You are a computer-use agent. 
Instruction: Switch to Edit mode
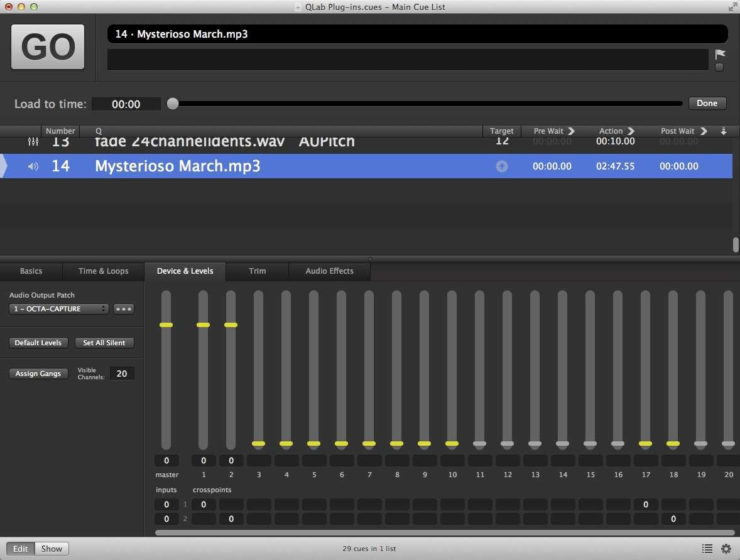click(x=21, y=549)
